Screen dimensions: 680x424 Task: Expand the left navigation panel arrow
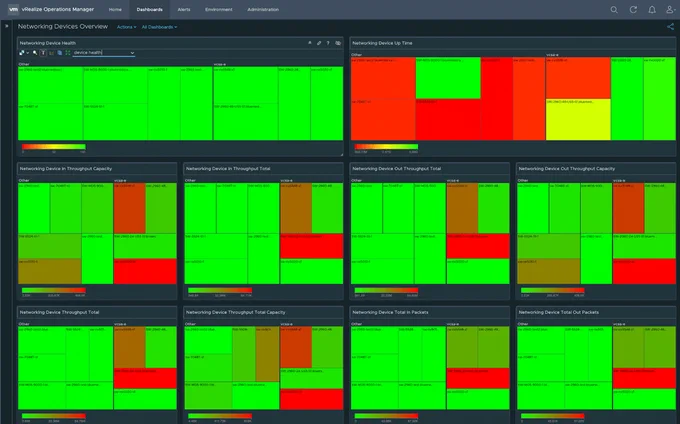(7, 26)
